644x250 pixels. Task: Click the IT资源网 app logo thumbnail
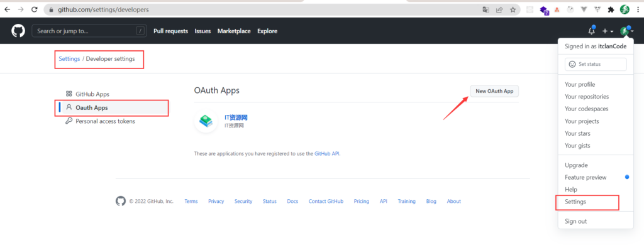click(x=206, y=121)
